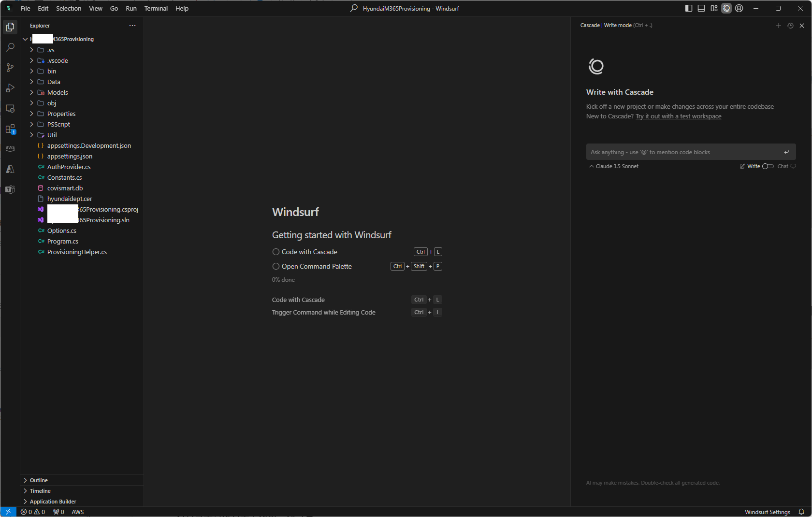Expand the bin folder
The height and width of the screenshot is (517, 812).
point(31,71)
